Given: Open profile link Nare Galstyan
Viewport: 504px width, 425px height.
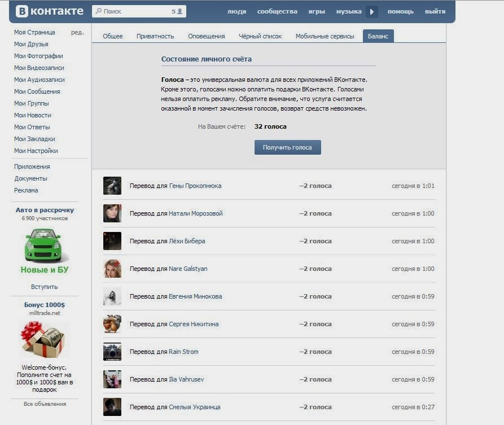Looking at the screenshot, I should (188, 269).
